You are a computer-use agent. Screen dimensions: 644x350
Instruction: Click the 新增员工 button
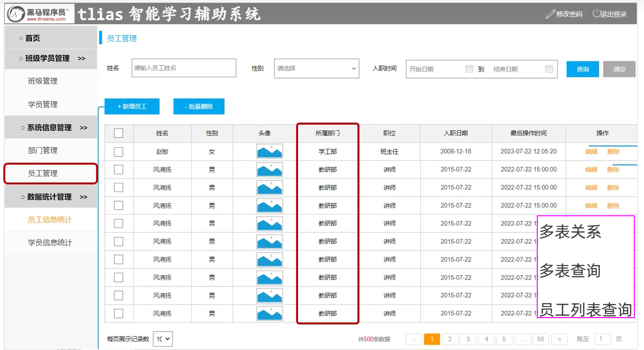pos(132,106)
